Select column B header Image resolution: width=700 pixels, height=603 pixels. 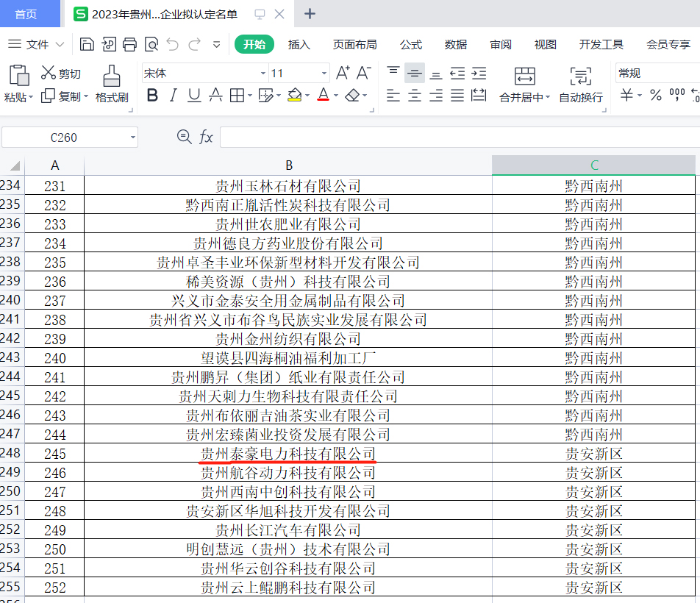pyautogui.click(x=288, y=165)
